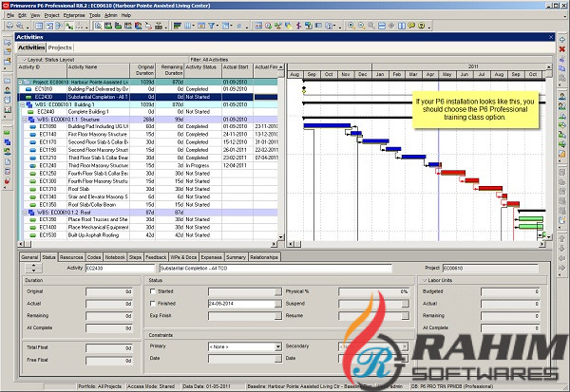Click the green bar icon in the left sidebar
570x392 pixels.
7,133
